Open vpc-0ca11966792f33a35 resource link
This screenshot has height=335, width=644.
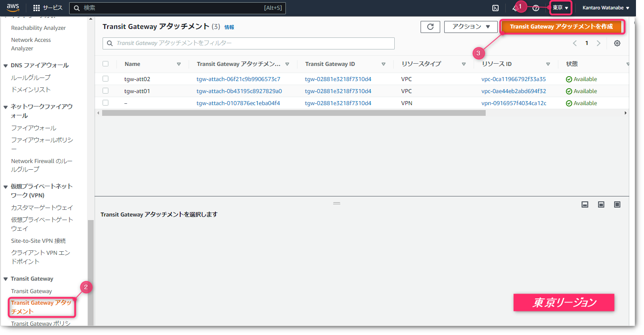click(514, 79)
